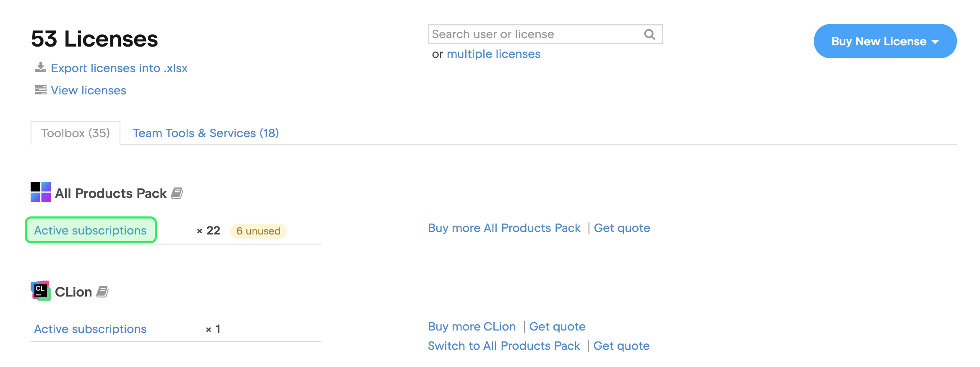Expand the 6 unused badge details
This screenshot has width=980, height=367.
(258, 231)
